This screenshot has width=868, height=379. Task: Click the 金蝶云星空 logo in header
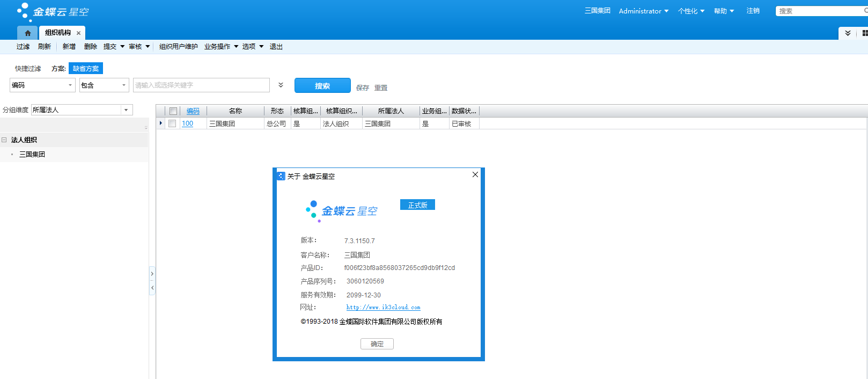point(53,11)
